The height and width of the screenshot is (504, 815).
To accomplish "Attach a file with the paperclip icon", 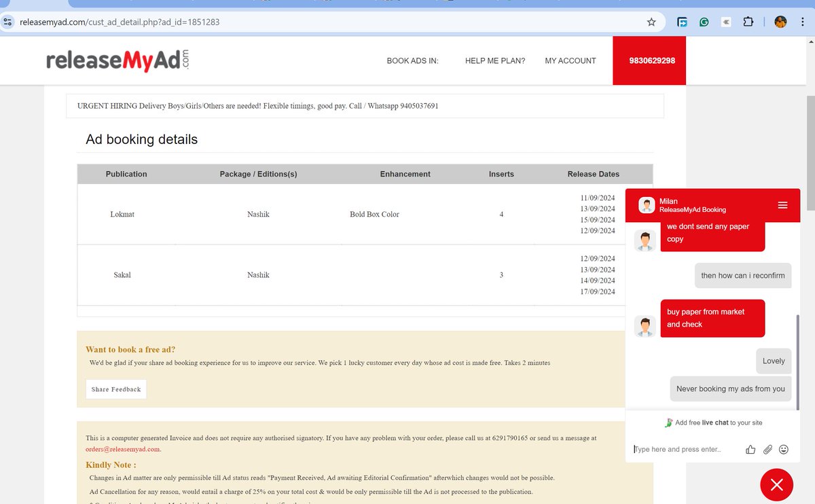I will (767, 449).
